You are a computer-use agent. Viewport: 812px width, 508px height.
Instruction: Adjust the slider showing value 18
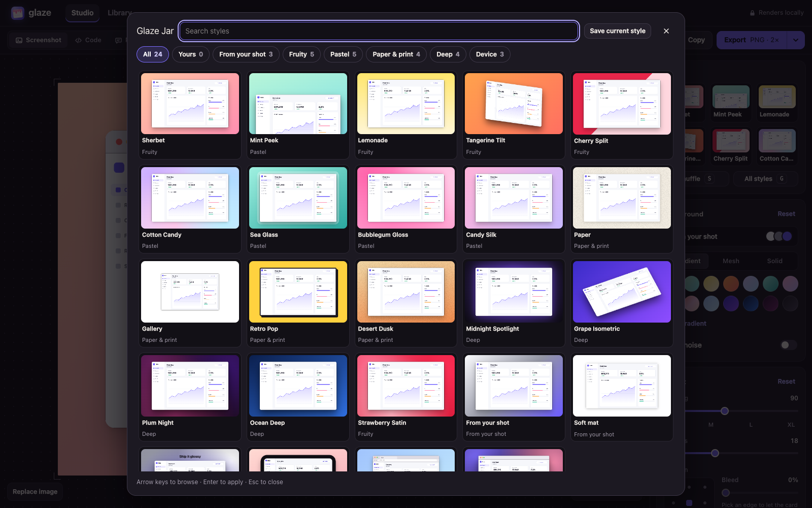coord(715,453)
